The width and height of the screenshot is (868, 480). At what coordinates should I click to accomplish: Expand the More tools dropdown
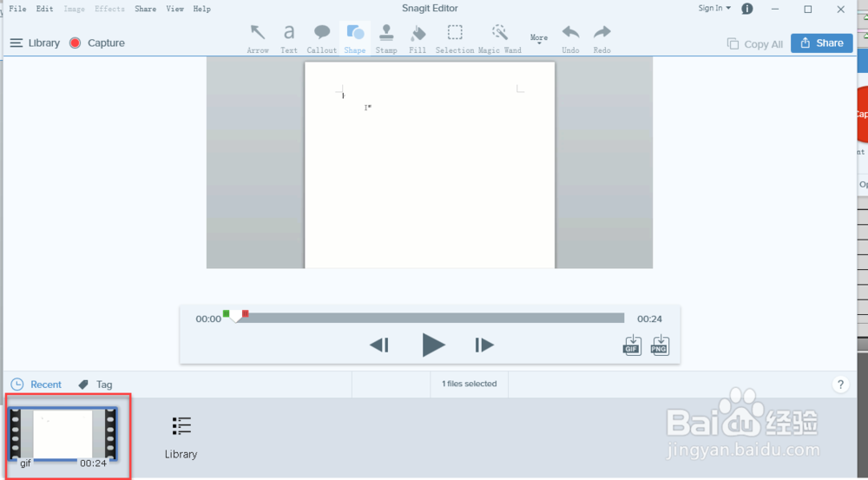click(539, 39)
